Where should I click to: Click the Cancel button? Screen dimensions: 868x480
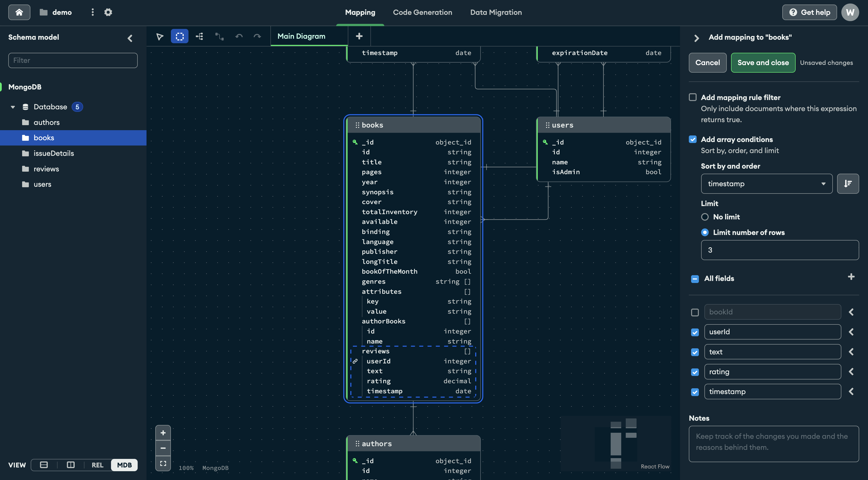(707, 62)
